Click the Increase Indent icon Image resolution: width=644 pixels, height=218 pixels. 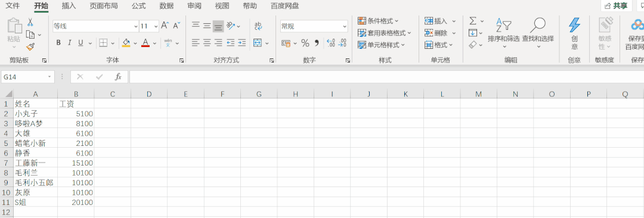242,43
